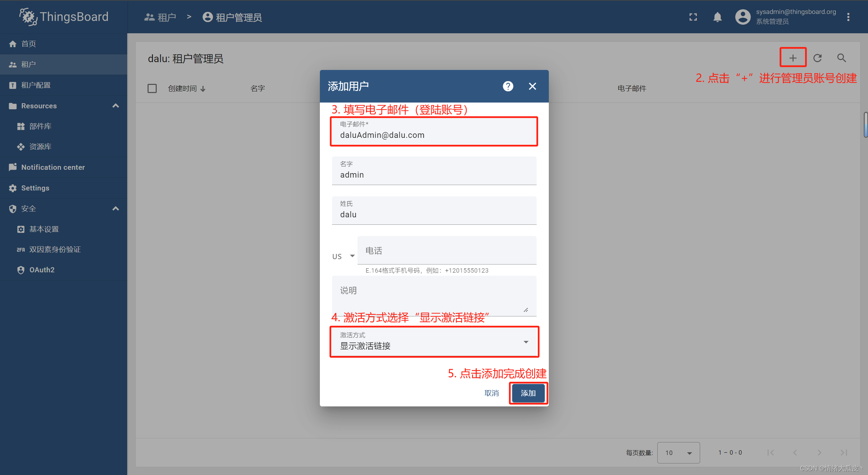Click the shield icon beside 安全
The image size is (868, 475).
13,209
